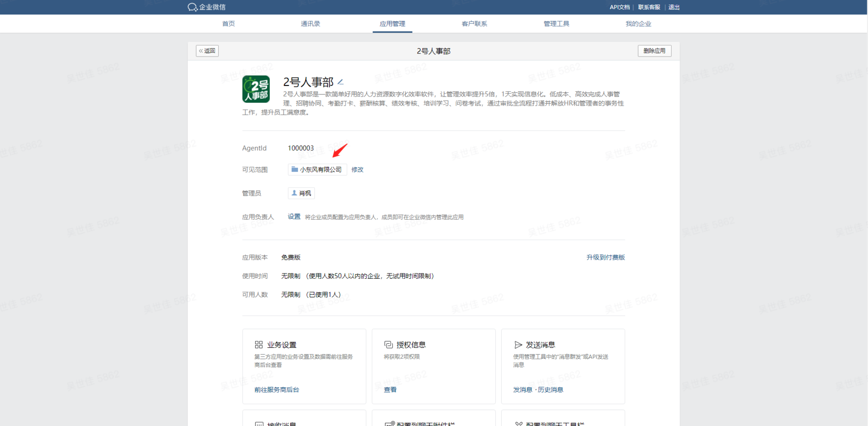The image size is (868, 426).
Task: Click the 小东风有限公司 department tag
Action: click(317, 169)
